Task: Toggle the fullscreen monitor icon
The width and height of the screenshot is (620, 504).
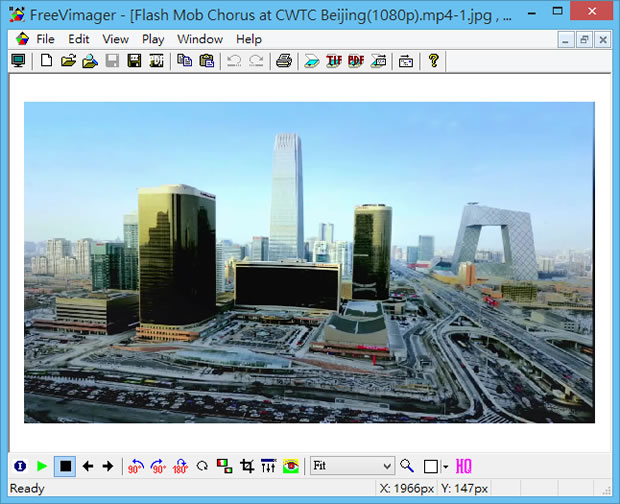Action: click(18, 61)
